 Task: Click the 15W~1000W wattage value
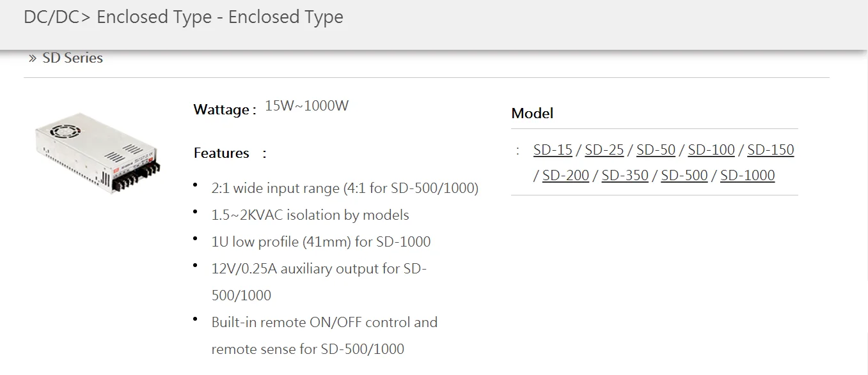click(306, 106)
